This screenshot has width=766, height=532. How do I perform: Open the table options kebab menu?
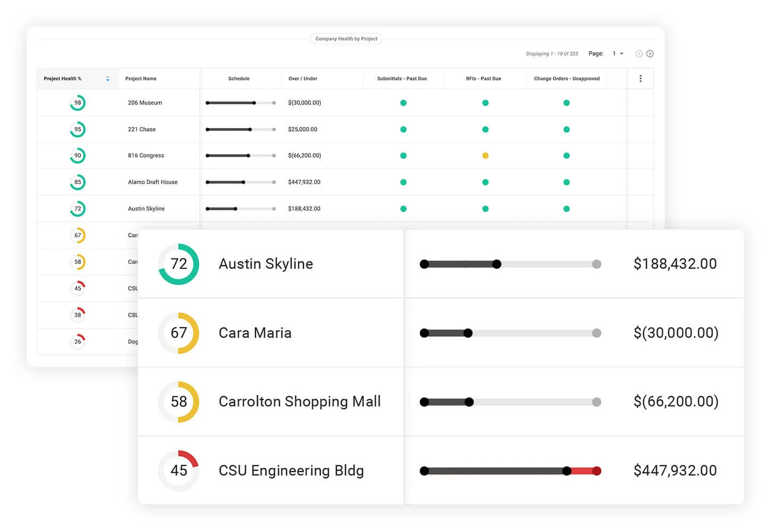[640, 78]
